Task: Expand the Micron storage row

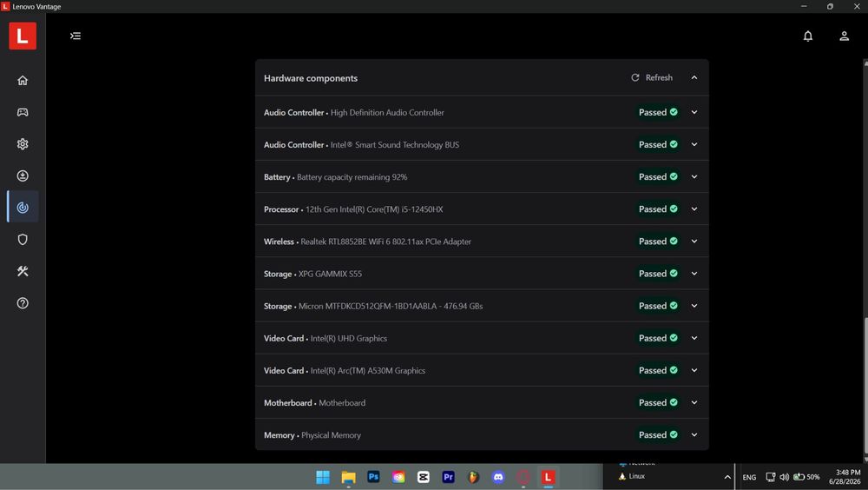Action: pos(694,306)
